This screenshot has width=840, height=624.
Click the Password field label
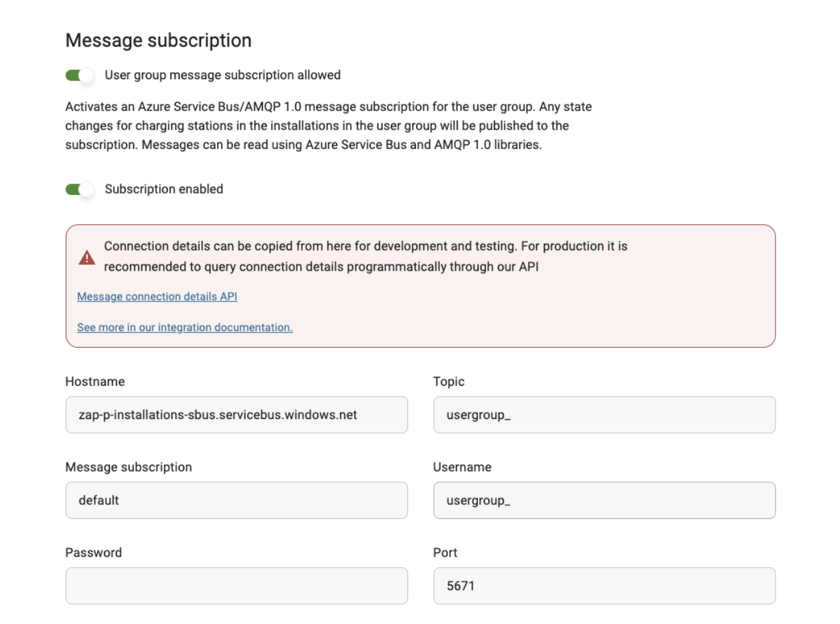coord(93,553)
